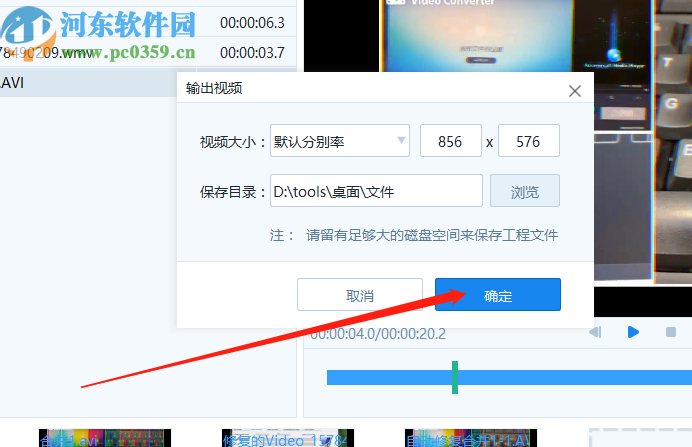Click the save directory path field
The image size is (692, 447).
pos(376,191)
